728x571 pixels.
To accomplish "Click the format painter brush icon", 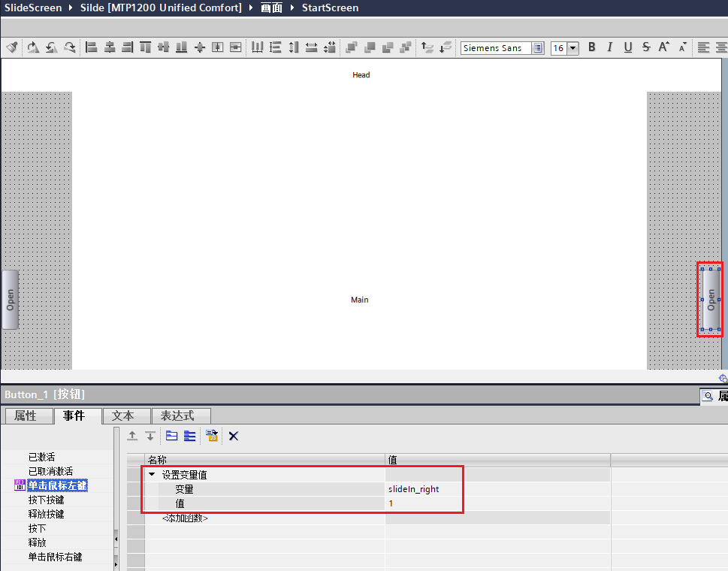I will [12, 47].
